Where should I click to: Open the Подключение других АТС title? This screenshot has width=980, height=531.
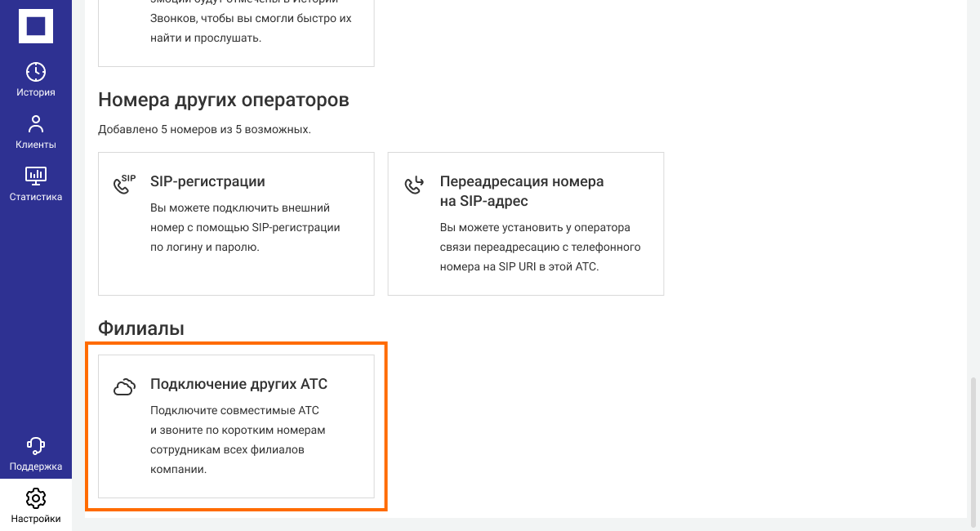[238, 384]
